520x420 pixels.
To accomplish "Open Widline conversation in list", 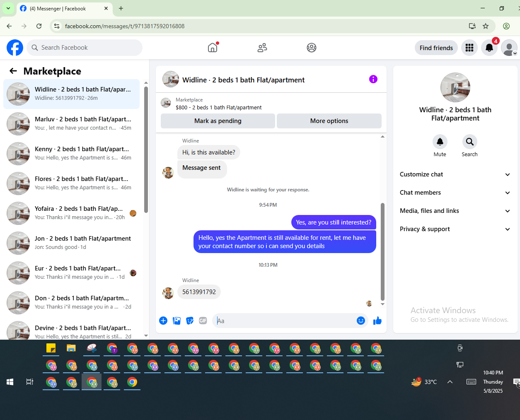I will (72, 94).
